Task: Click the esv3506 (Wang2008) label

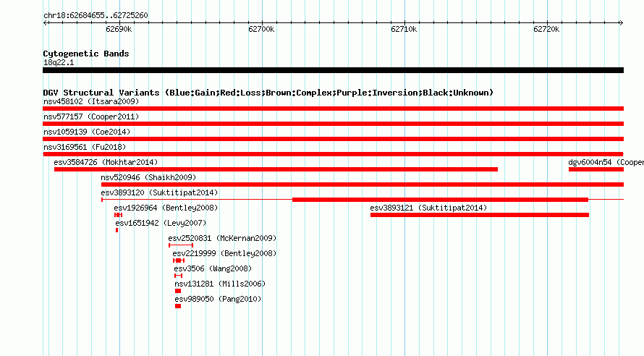Action: (213, 268)
